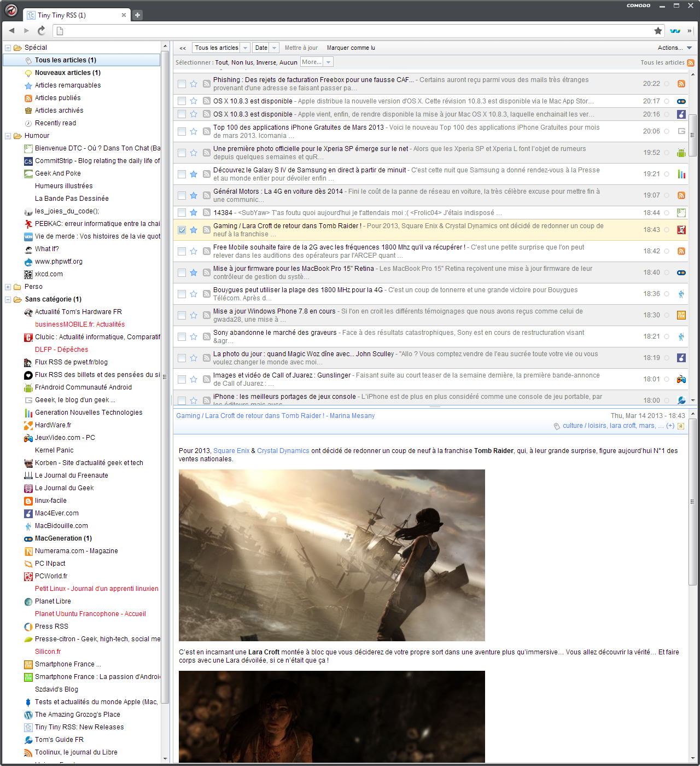Open the MacGeneration (1) feed
Image resolution: width=700 pixels, height=766 pixels.
[63, 538]
